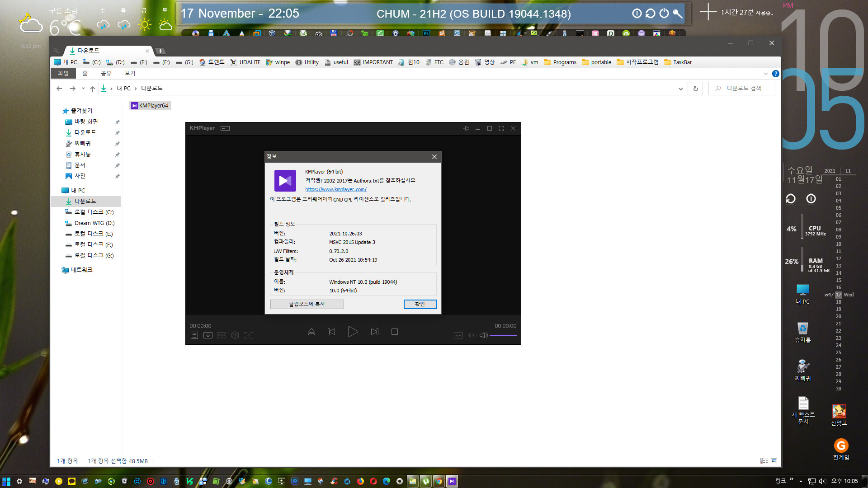Toggle the VR mode icon in KMPlayer
Screen dimensions: 868x488
[222, 335]
